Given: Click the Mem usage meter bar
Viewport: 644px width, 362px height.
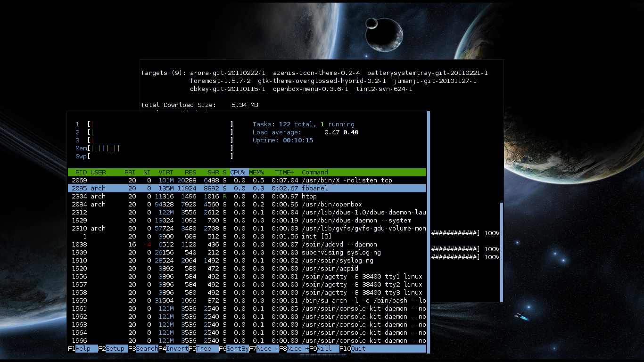Looking at the screenshot, I should tap(155, 148).
